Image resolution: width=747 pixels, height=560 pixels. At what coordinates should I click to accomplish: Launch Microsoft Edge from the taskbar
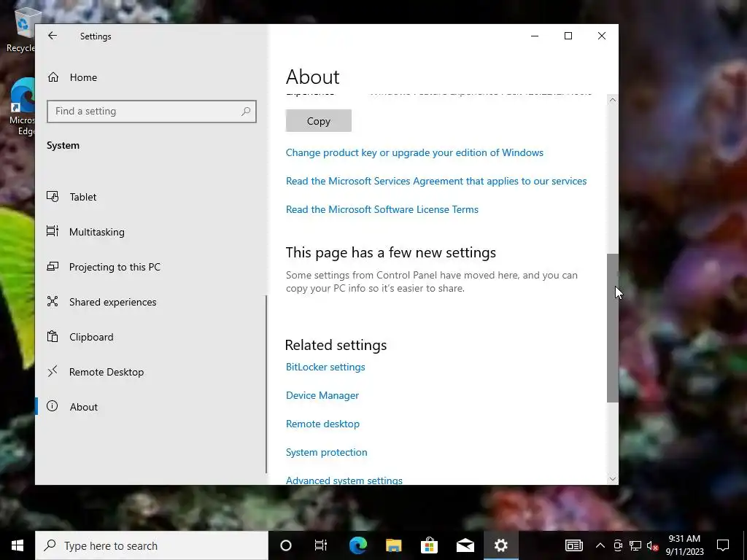point(357,545)
